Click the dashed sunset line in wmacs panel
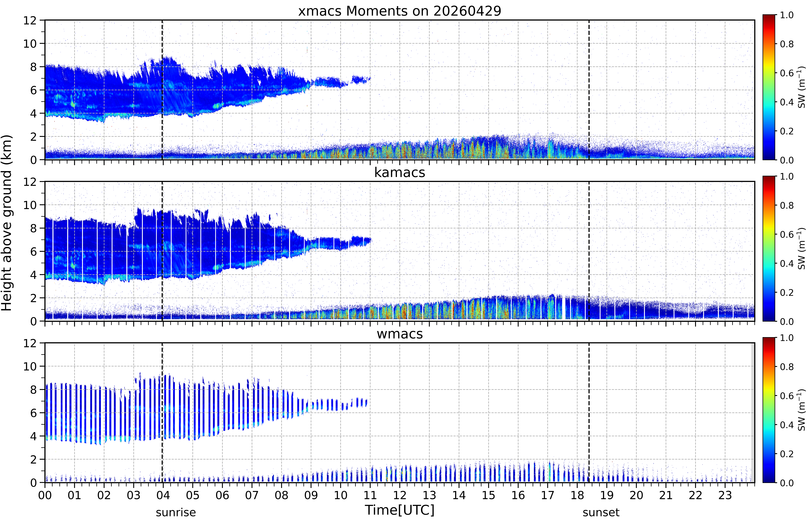812x524 pixels. 589,413
